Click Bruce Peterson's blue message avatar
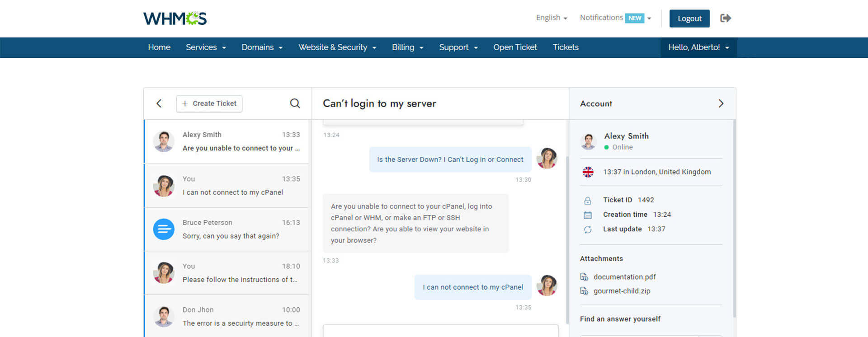The width and height of the screenshot is (868, 337). pos(164,229)
